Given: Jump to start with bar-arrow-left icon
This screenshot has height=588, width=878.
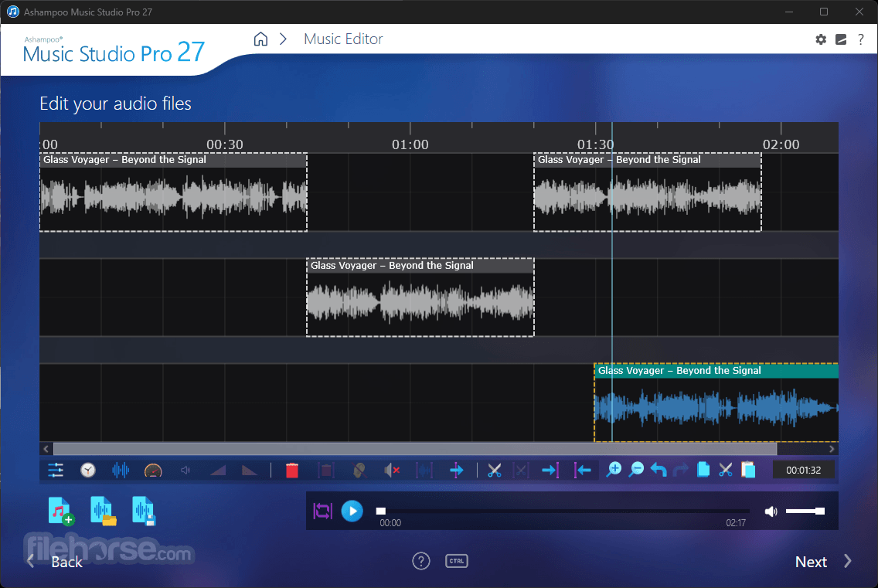Looking at the screenshot, I should (x=582, y=470).
